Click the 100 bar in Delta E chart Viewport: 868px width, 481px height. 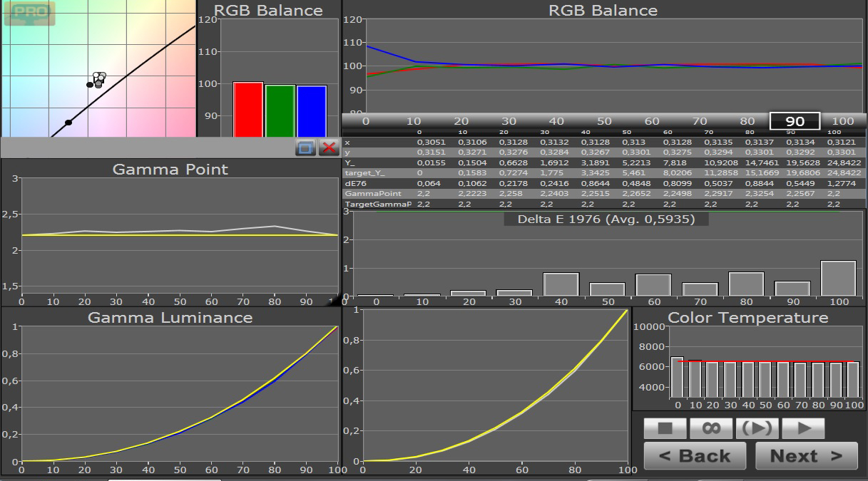[x=838, y=278]
